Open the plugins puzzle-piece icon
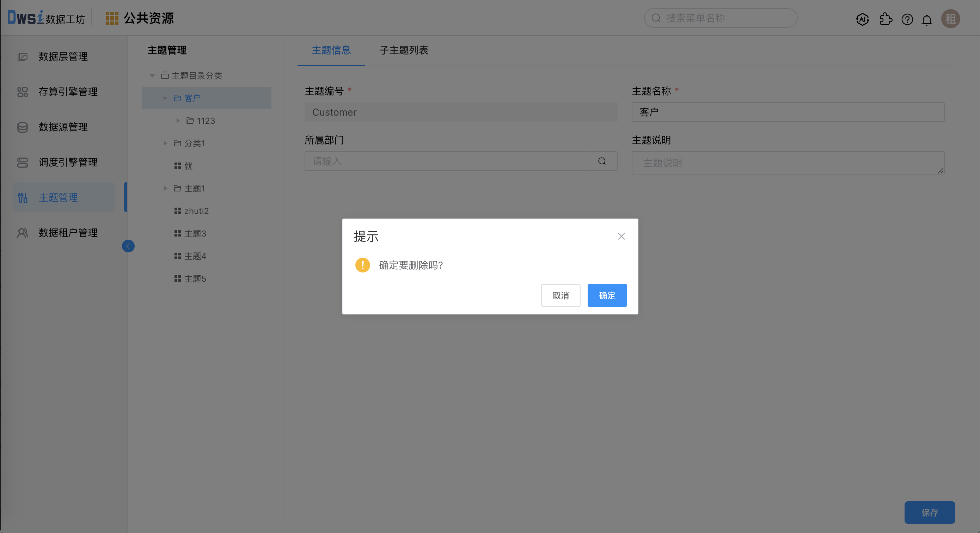Image resolution: width=980 pixels, height=533 pixels. 886,19
